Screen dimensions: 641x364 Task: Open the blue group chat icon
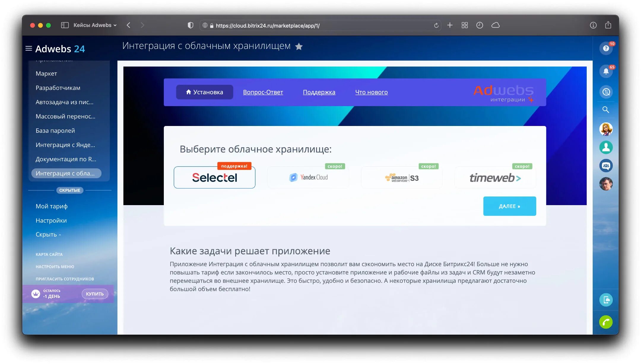pyautogui.click(x=606, y=166)
